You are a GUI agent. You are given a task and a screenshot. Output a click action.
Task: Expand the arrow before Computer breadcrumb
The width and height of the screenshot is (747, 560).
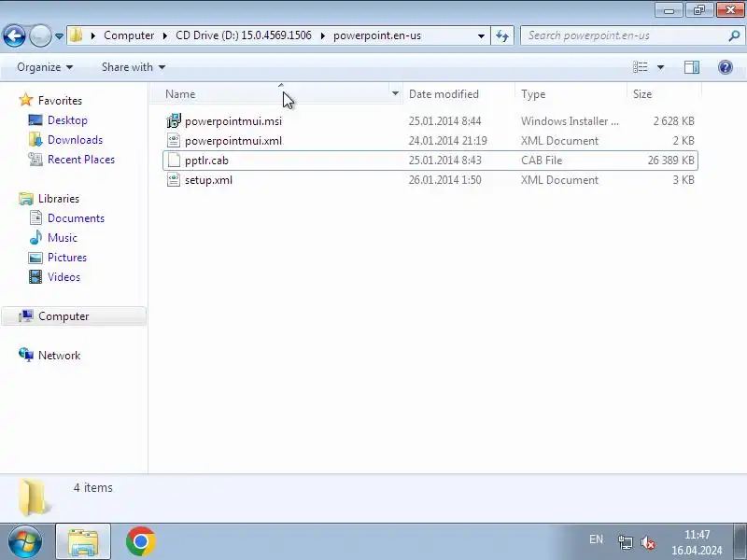pos(93,35)
